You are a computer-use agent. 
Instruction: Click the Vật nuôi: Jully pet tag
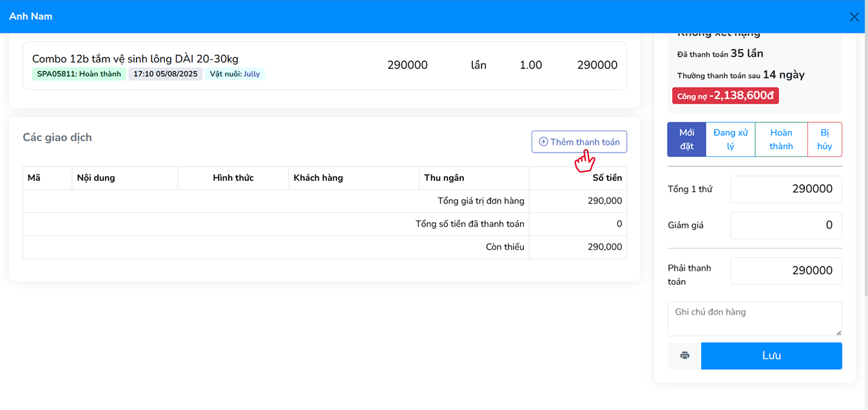point(235,74)
